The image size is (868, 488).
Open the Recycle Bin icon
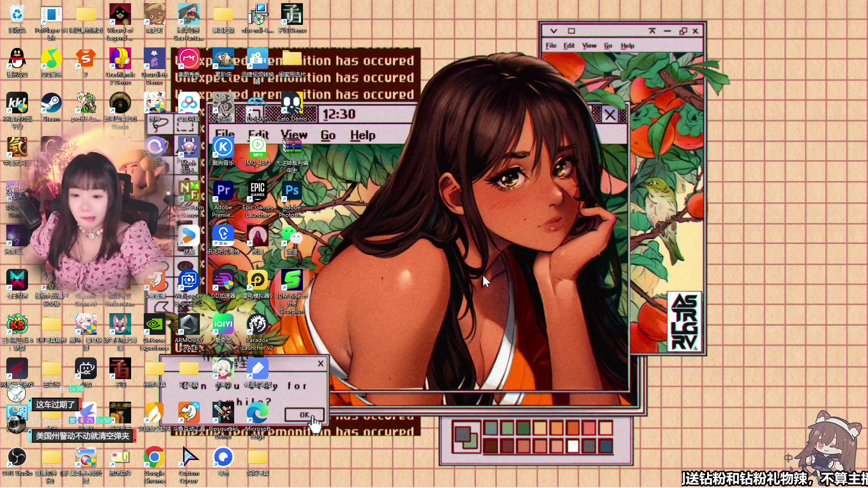(x=17, y=15)
